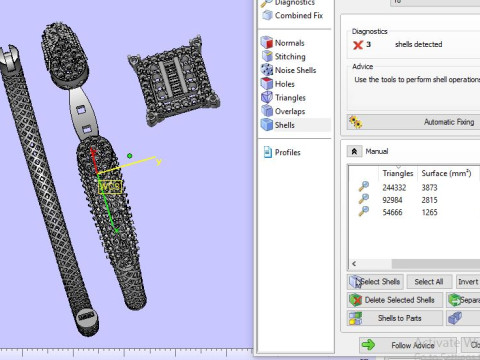Zoom to shell with 92984 triangles

click(x=364, y=199)
